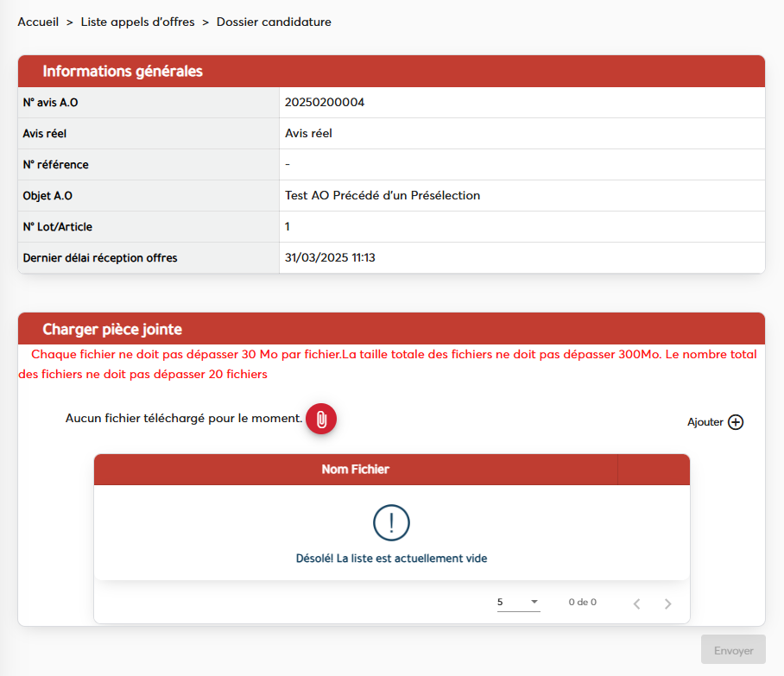This screenshot has width=784, height=676.
Task: Select the A.O number 20250200004
Action: (325, 103)
